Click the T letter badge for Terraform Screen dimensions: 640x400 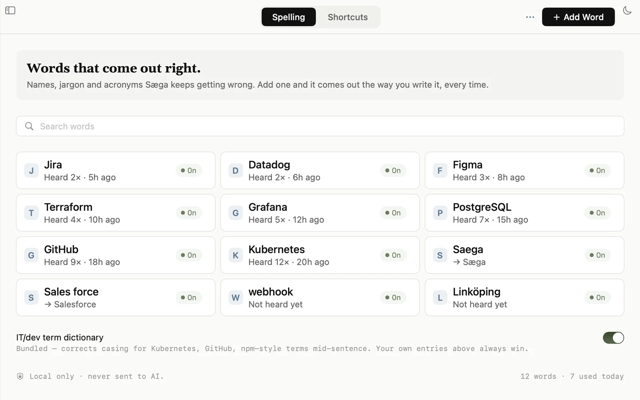[31, 213]
